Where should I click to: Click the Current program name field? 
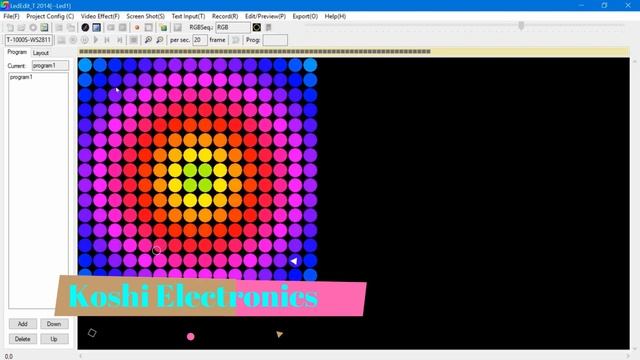(x=50, y=65)
